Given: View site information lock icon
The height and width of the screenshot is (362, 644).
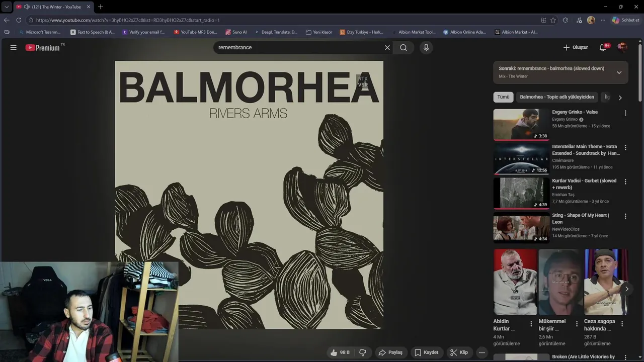Looking at the screenshot, I should tap(31, 20).
